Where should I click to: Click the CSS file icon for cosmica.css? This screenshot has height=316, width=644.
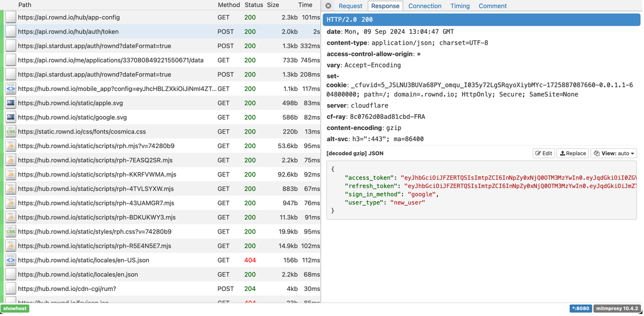click(x=11, y=132)
